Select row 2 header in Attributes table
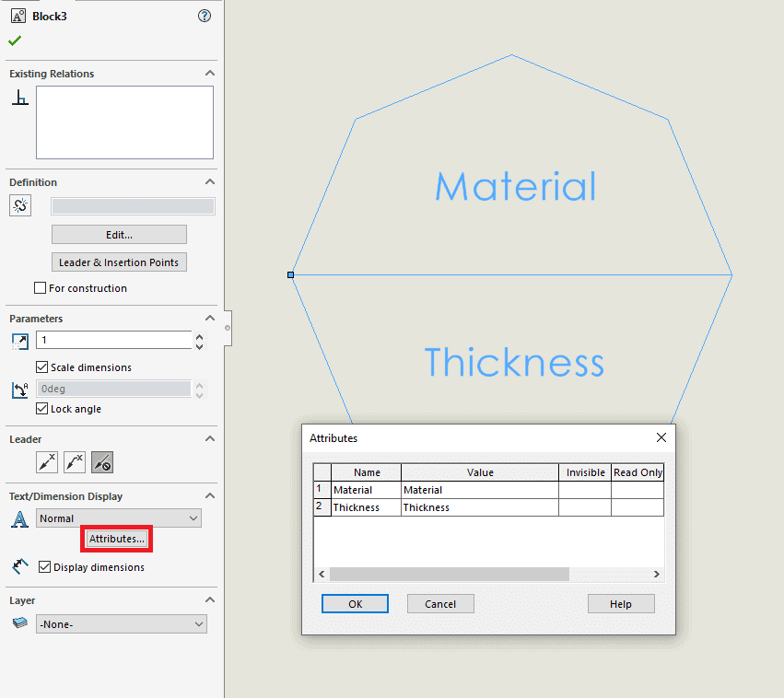Image resolution: width=784 pixels, height=698 pixels. click(x=322, y=507)
